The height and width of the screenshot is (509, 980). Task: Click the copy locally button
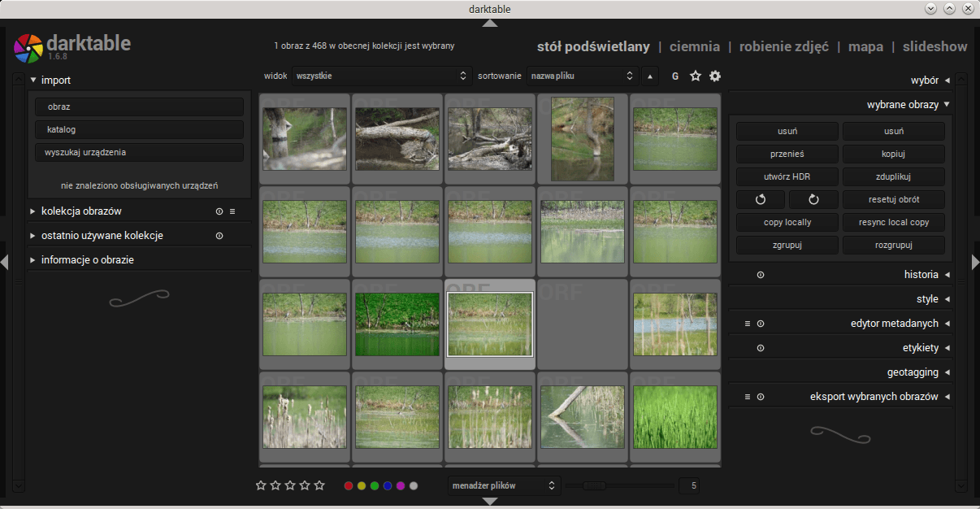point(787,222)
